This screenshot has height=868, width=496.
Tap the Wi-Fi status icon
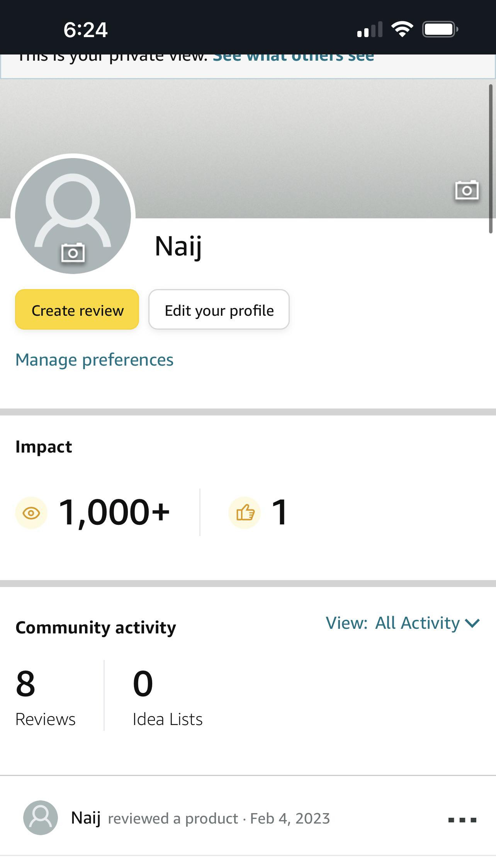point(402,29)
